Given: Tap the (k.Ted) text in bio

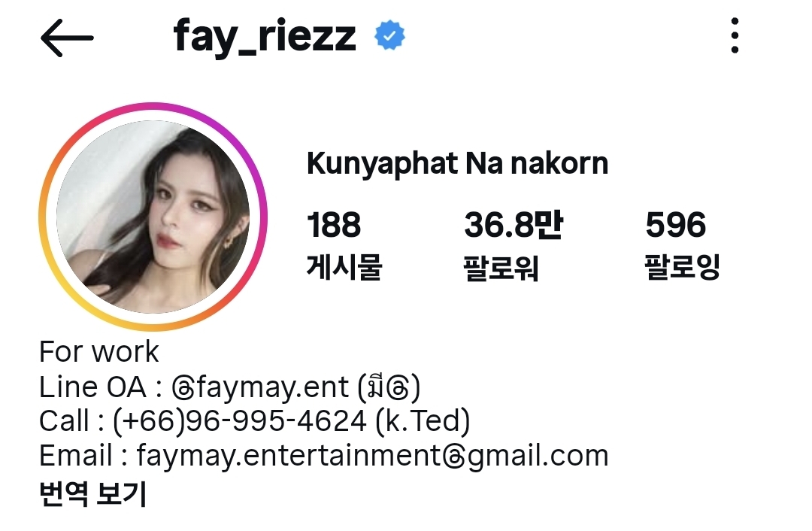Looking at the screenshot, I should point(423,420).
